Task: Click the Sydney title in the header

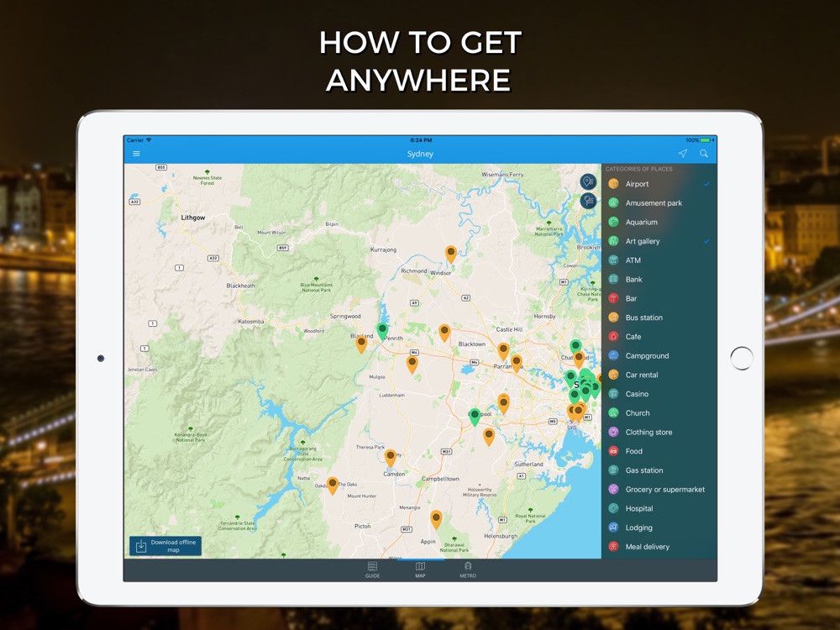Action: click(420, 154)
